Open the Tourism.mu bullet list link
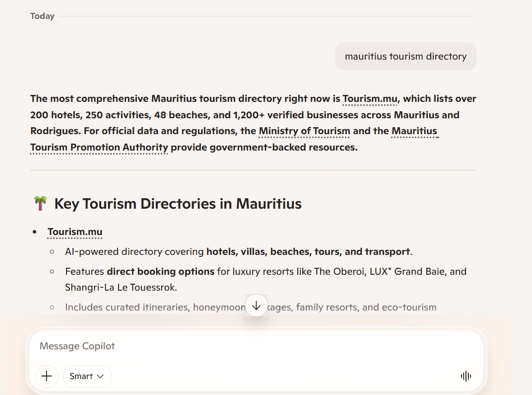The height and width of the screenshot is (395, 532). coord(75,232)
